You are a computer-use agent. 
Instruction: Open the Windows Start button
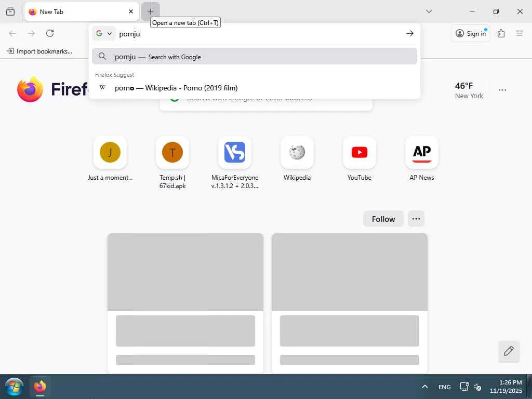coord(14,387)
